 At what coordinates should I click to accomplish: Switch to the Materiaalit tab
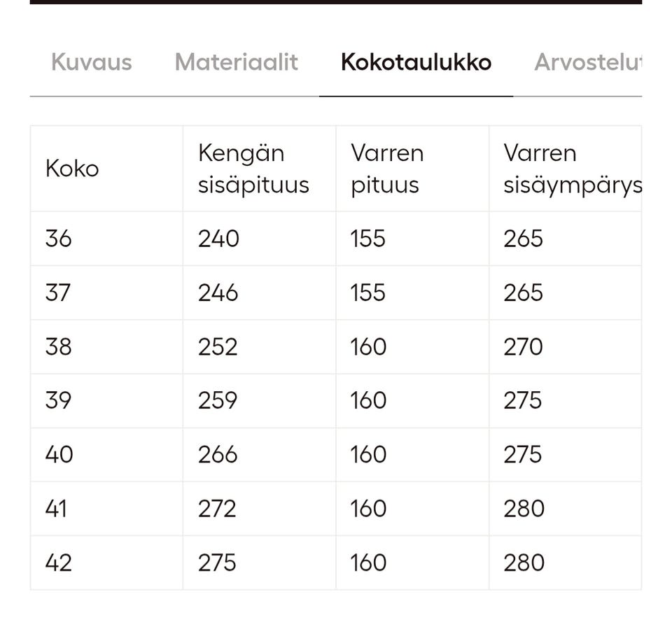(x=236, y=62)
